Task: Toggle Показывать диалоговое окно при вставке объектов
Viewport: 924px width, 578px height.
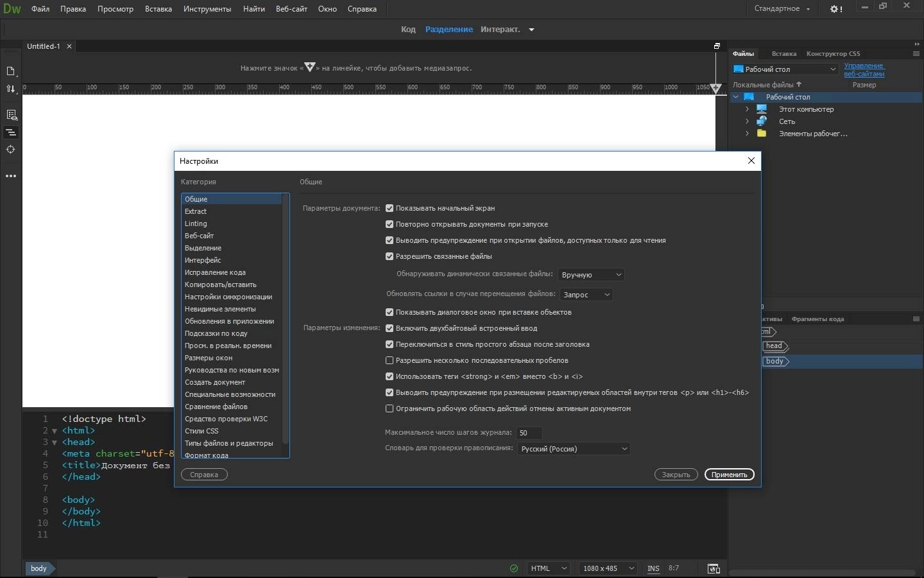Action: [389, 312]
